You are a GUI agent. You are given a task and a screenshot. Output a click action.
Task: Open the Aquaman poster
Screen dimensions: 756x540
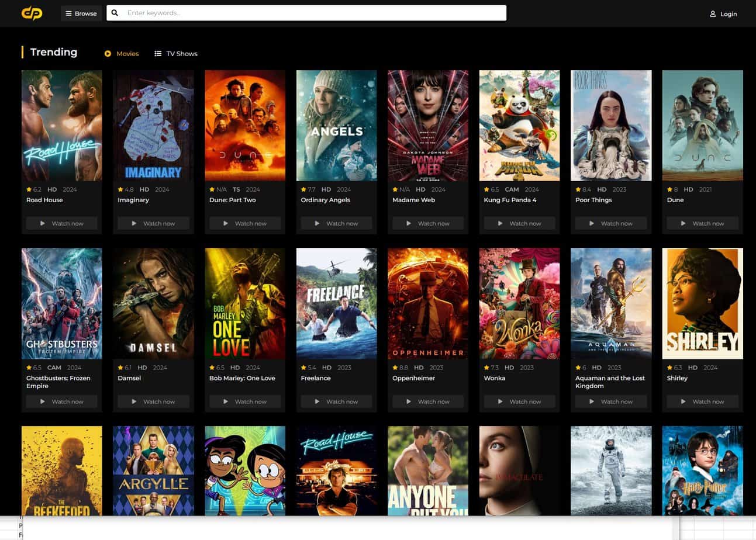point(611,303)
